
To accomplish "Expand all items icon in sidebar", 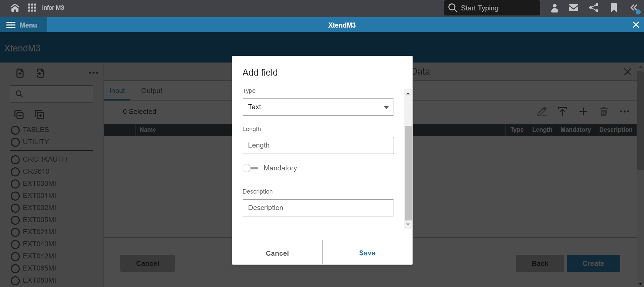I will (x=40, y=115).
